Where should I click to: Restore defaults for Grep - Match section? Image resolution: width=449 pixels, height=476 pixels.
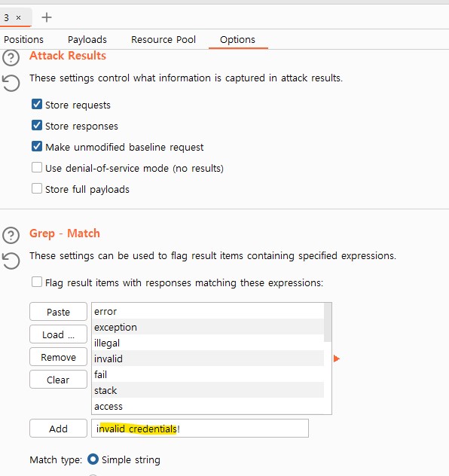point(11,261)
